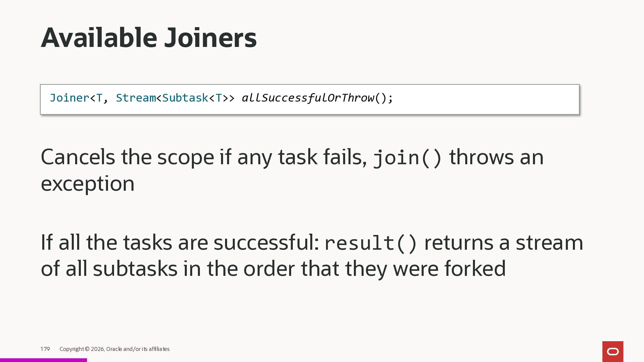Click the word "scope" in first paragraph

[185, 157]
